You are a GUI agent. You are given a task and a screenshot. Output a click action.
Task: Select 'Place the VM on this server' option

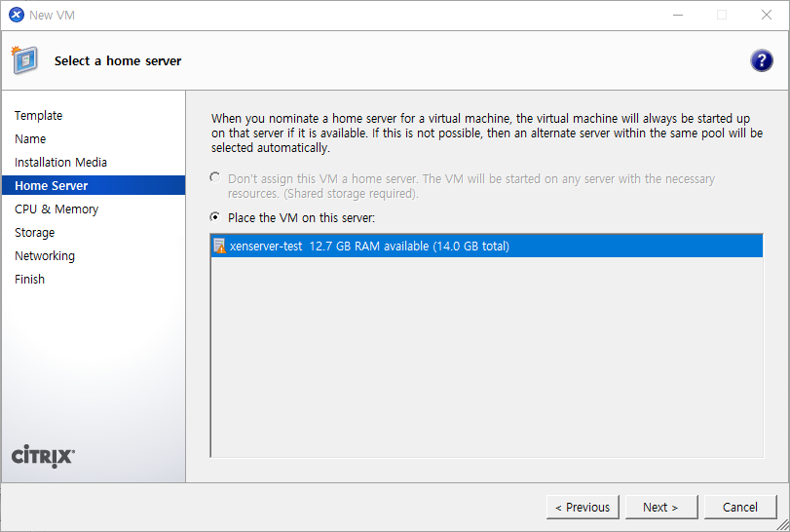point(215,217)
